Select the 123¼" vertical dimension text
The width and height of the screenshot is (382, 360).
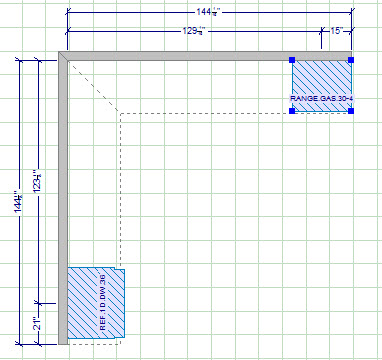37,182
